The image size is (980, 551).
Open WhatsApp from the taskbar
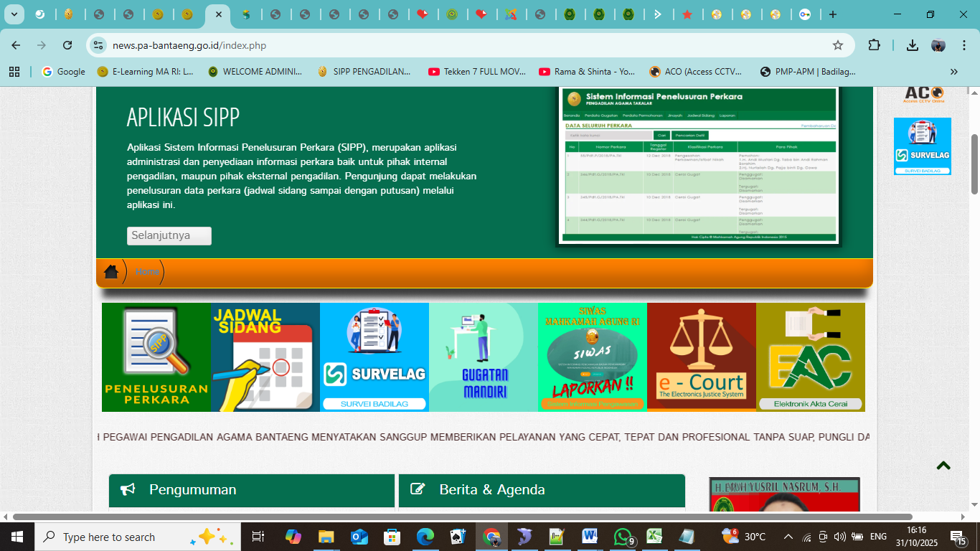(623, 537)
